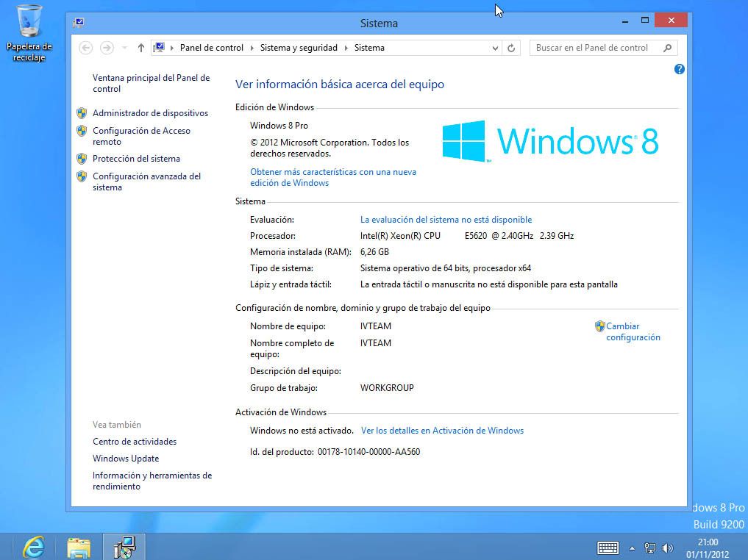Click the shield icon next to Cambiar configuración

tap(599, 326)
